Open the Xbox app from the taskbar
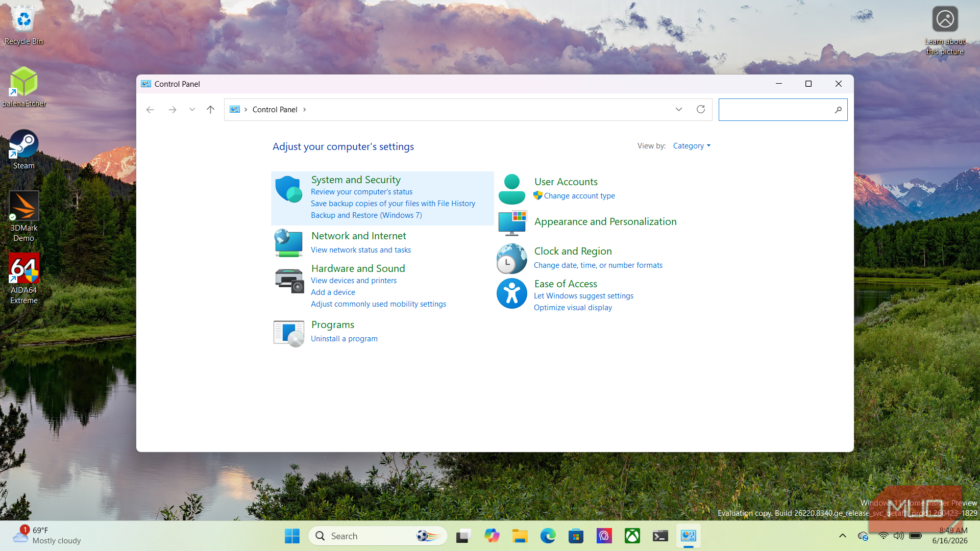 (632, 536)
